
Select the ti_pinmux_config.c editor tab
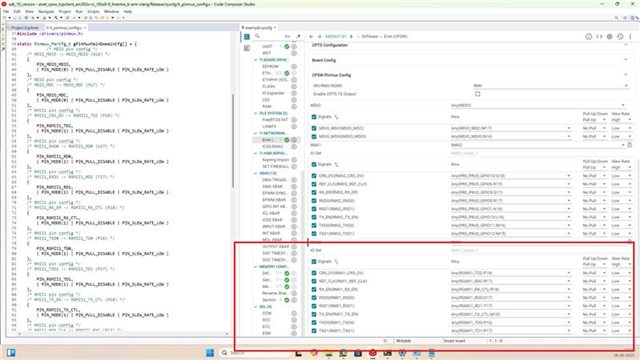[x=65, y=28]
